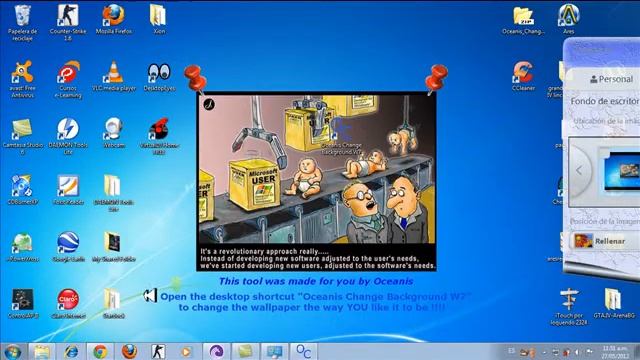Open Windows Explorer from the taskbar
640x360 pixels.
coord(42,351)
